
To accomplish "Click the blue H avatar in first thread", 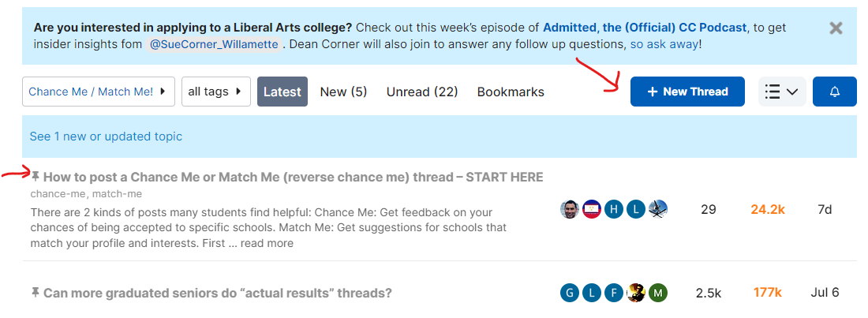I will 614,209.
